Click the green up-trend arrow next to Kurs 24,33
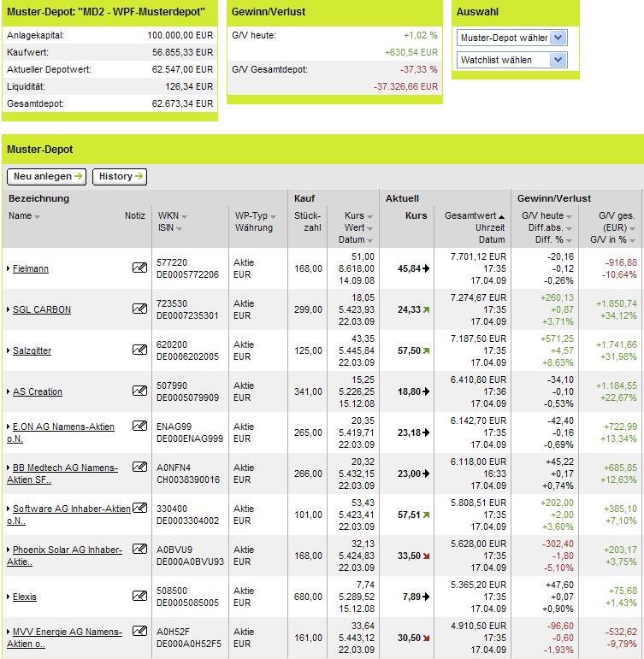644x659 pixels. click(x=426, y=309)
